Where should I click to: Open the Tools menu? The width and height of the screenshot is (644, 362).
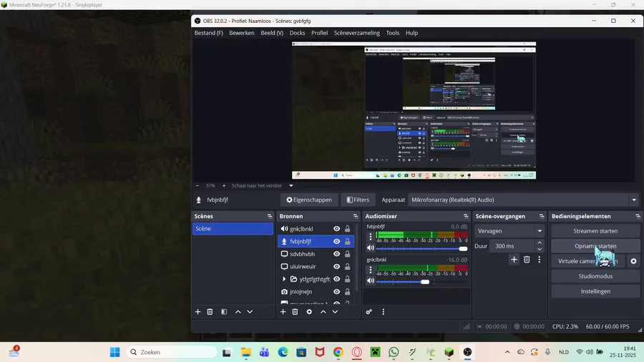(392, 33)
